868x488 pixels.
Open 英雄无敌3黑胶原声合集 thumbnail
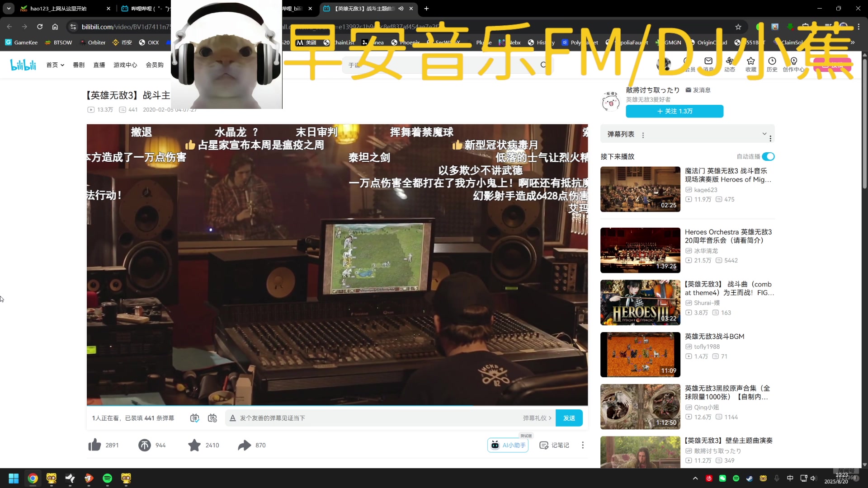coord(640,407)
